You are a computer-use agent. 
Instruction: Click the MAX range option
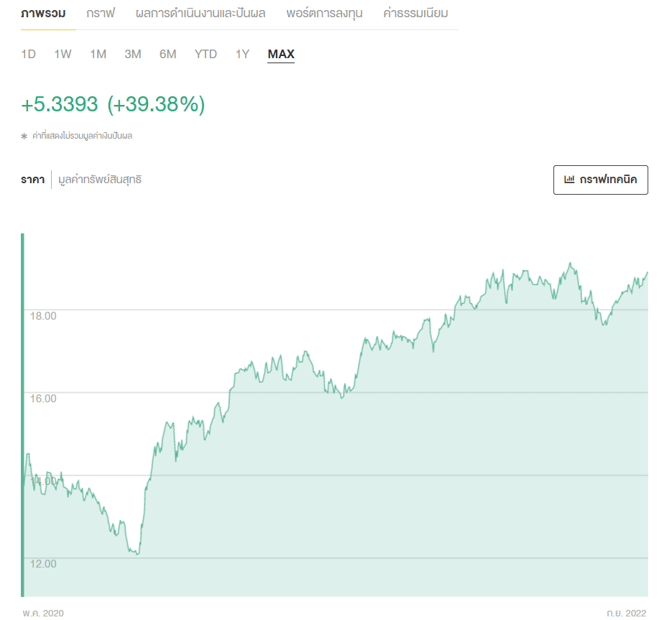[x=281, y=55]
